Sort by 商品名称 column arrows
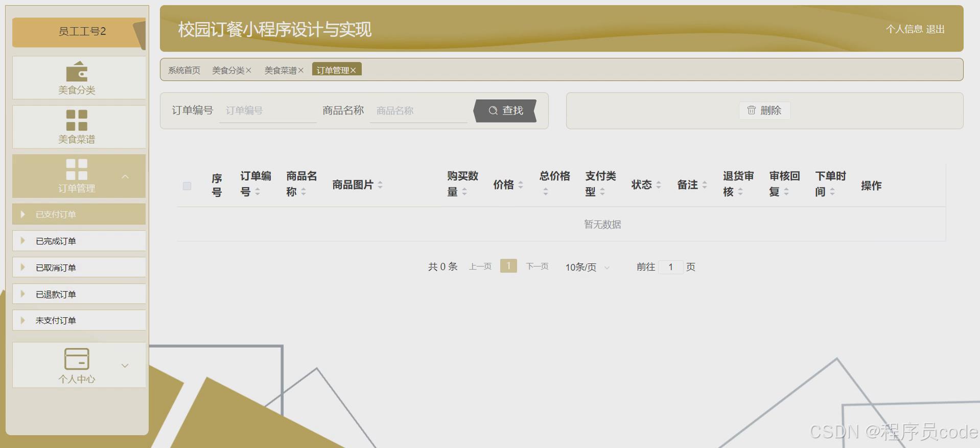Viewport: 980px width, 448px height. point(304,192)
